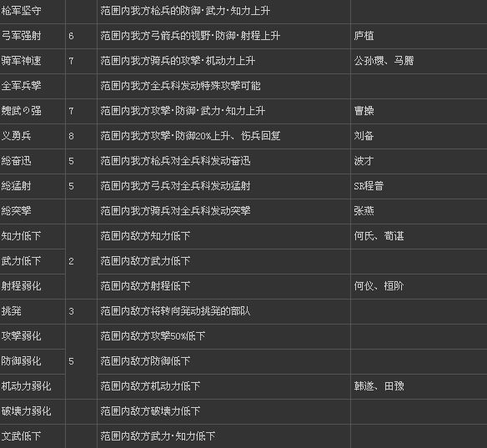Click the 范围内敌方攻撃50%低下 description

[153, 336]
